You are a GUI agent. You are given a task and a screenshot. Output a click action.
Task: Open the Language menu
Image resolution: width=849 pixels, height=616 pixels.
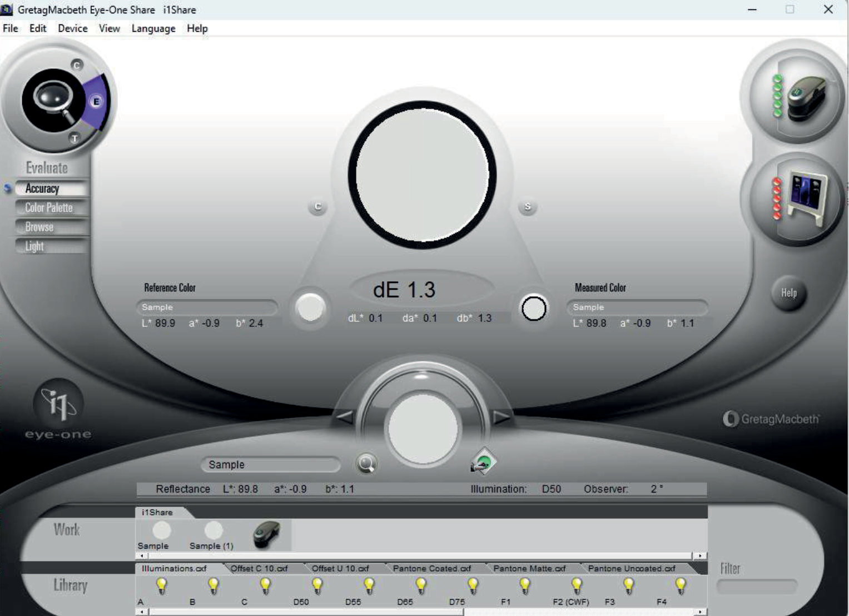(153, 28)
